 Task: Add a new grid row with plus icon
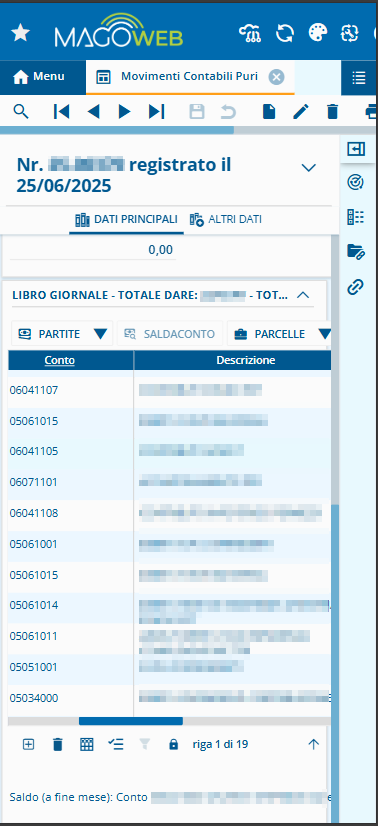(28, 744)
